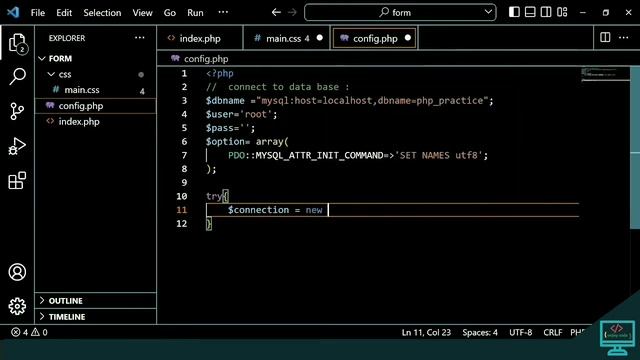640x360 pixels.
Task: Click line number 3 in gutter
Action: pyautogui.click(x=184, y=100)
